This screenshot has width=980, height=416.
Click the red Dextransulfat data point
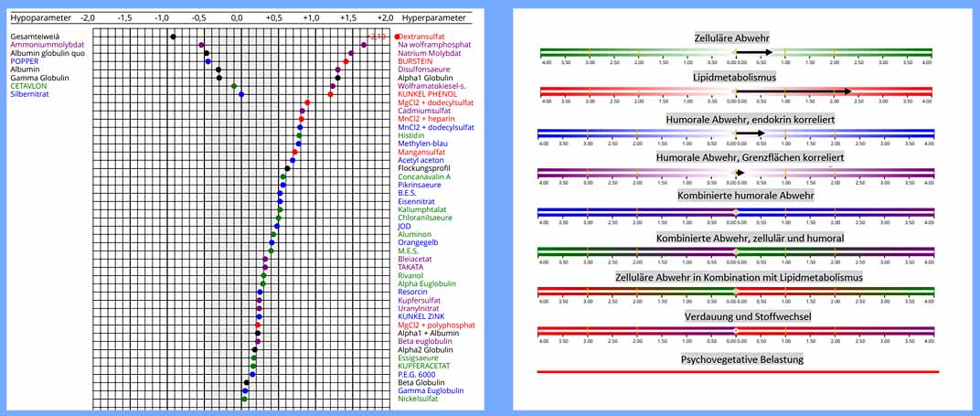[x=397, y=36]
